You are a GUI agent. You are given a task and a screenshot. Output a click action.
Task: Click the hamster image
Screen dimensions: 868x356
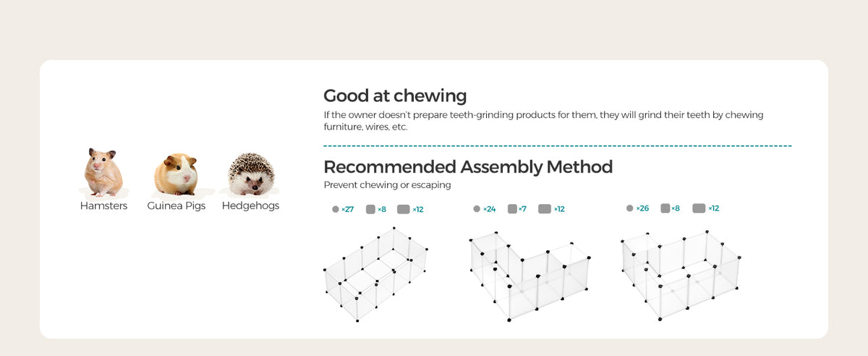coord(103,173)
